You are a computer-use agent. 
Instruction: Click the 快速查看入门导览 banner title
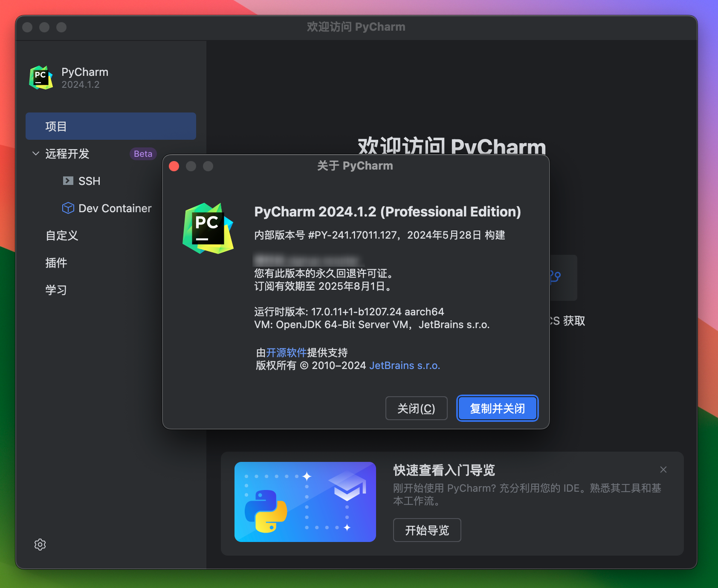444,470
